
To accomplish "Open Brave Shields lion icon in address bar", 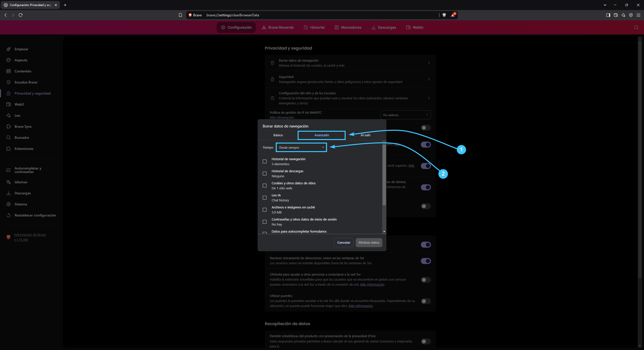I will (444, 15).
